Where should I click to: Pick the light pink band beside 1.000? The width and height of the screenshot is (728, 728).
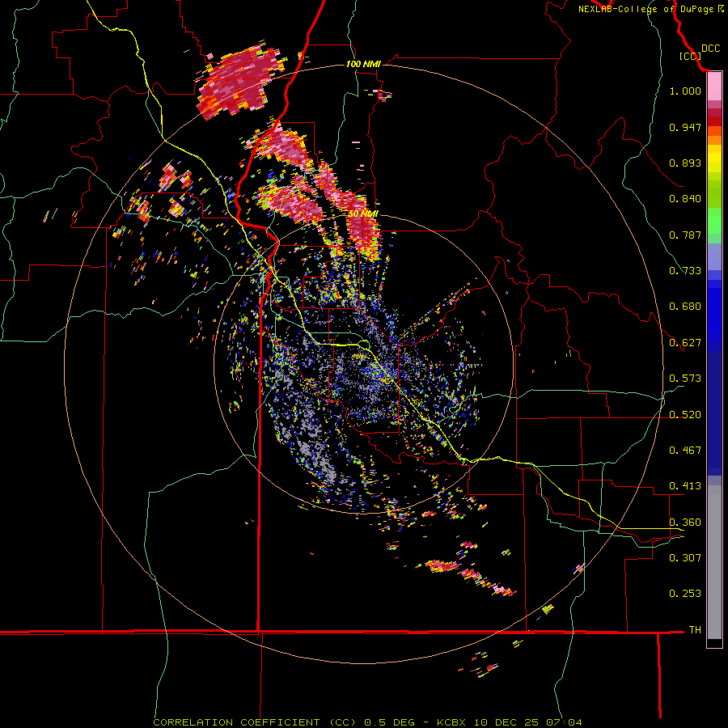click(714, 87)
